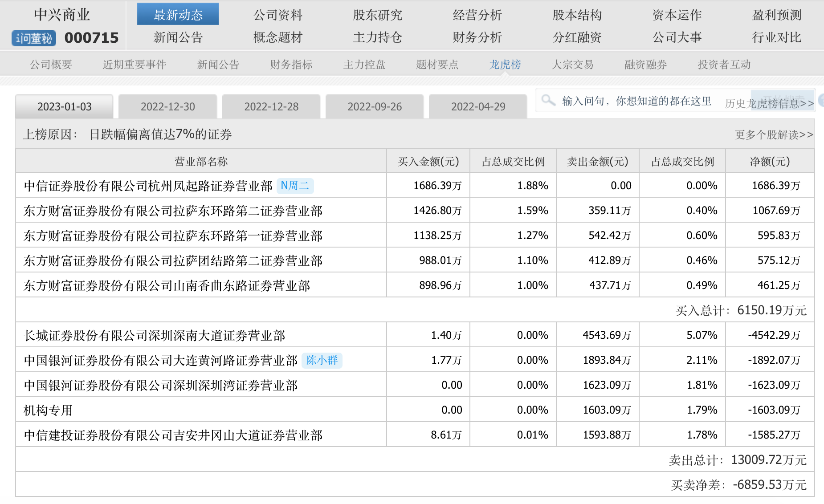Click the 买入金额(元) column header

pos(428,161)
